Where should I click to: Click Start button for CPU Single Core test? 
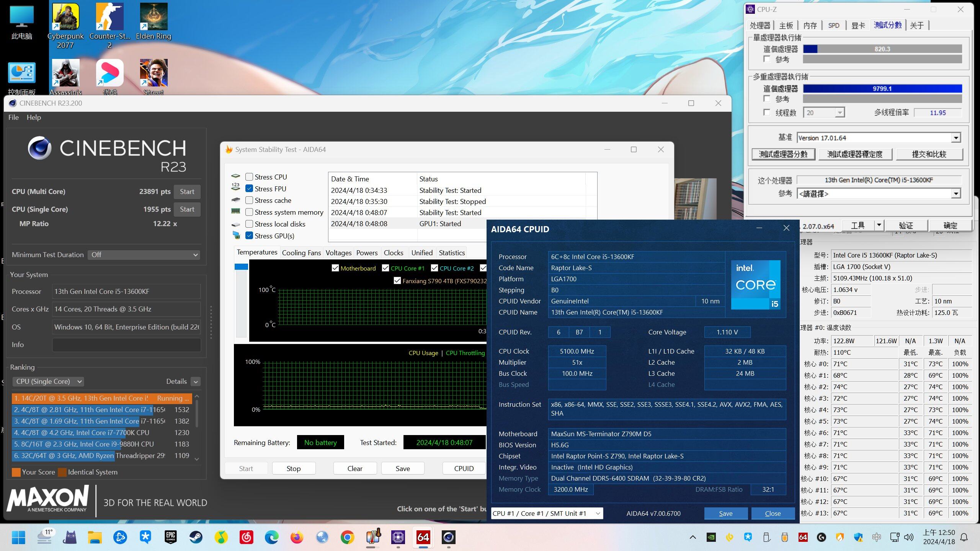point(187,209)
